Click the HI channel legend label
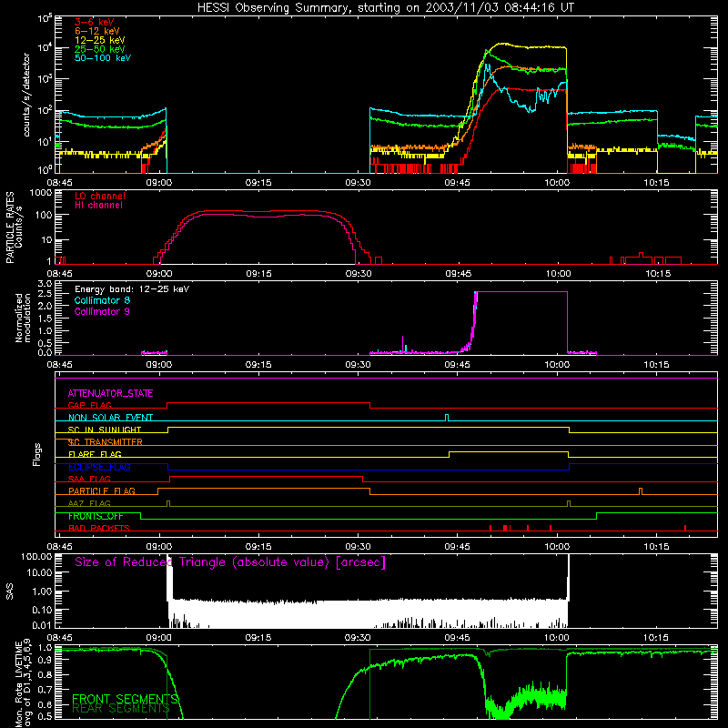 pos(99,206)
